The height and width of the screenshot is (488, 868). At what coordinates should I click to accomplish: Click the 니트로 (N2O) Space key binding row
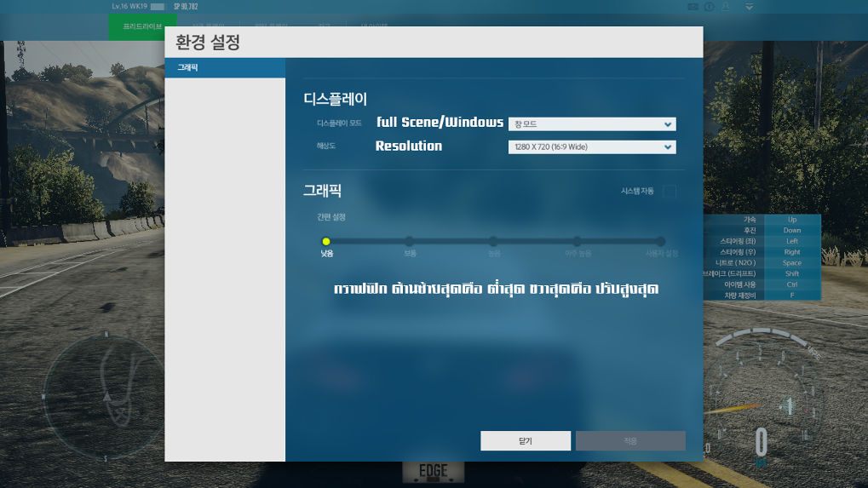pos(762,263)
